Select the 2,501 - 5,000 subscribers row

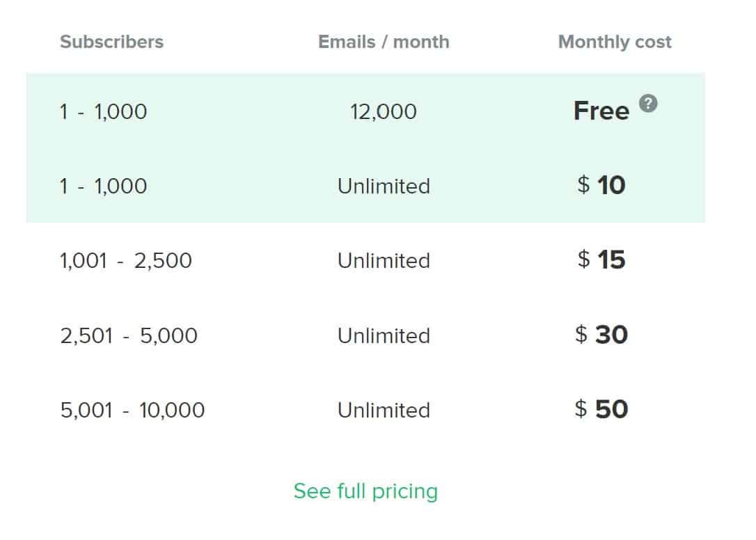tap(127, 335)
